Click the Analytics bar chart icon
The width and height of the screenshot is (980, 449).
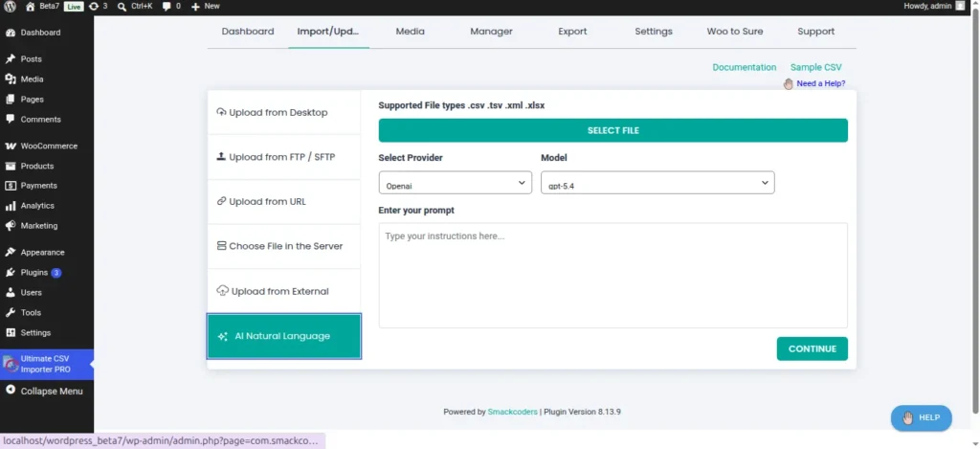pos(10,206)
